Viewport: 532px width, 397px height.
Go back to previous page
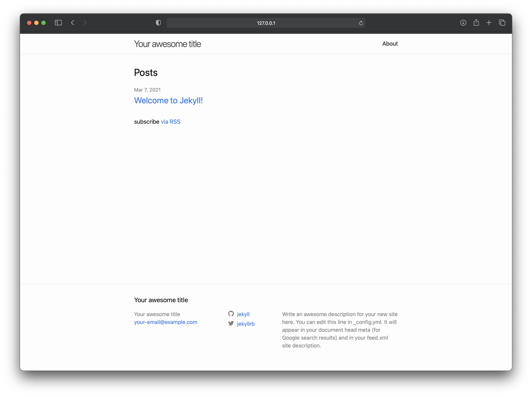(73, 23)
